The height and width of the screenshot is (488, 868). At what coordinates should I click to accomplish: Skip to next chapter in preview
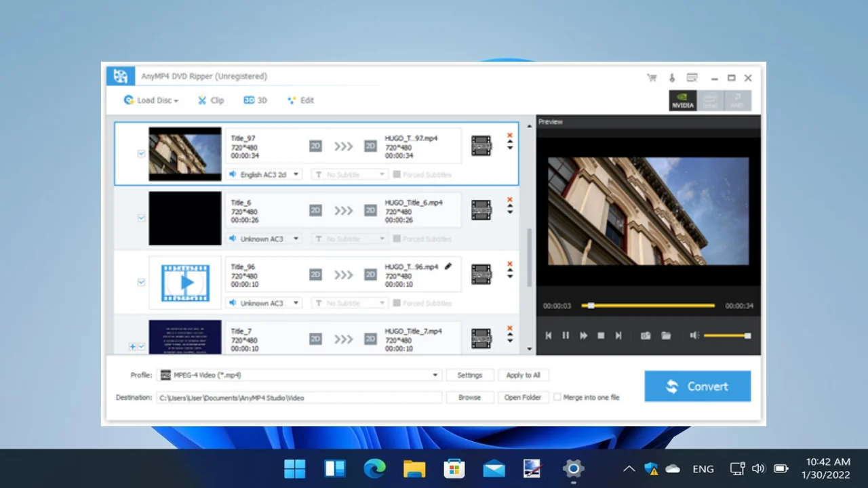pyautogui.click(x=618, y=335)
